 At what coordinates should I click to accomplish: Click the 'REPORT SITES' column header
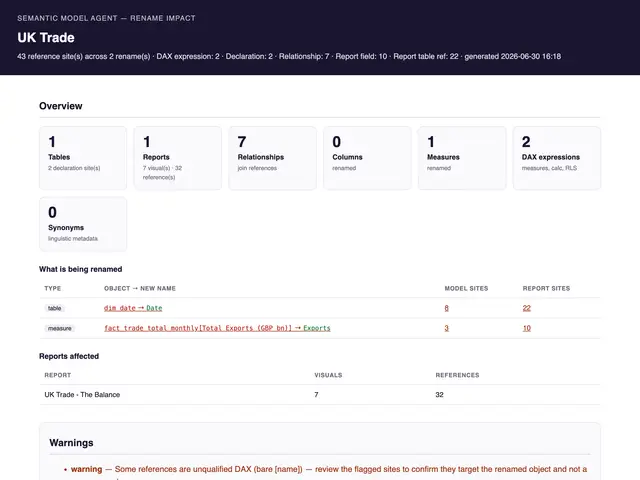pyautogui.click(x=546, y=289)
